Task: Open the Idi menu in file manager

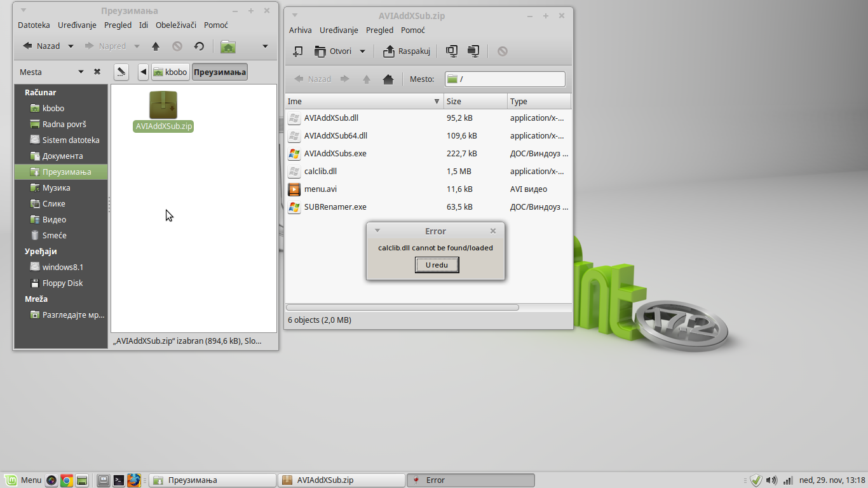Action: [144, 25]
